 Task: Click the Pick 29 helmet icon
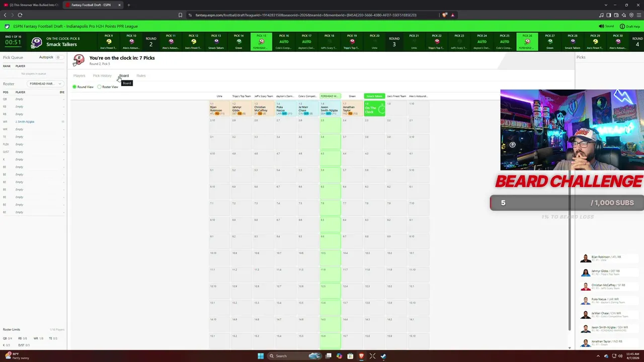point(595,42)
